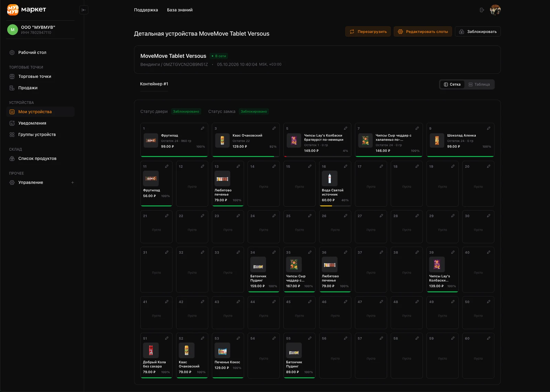Edit slot 9 Шоколад Аленка pencil icon

click(488, 128)
